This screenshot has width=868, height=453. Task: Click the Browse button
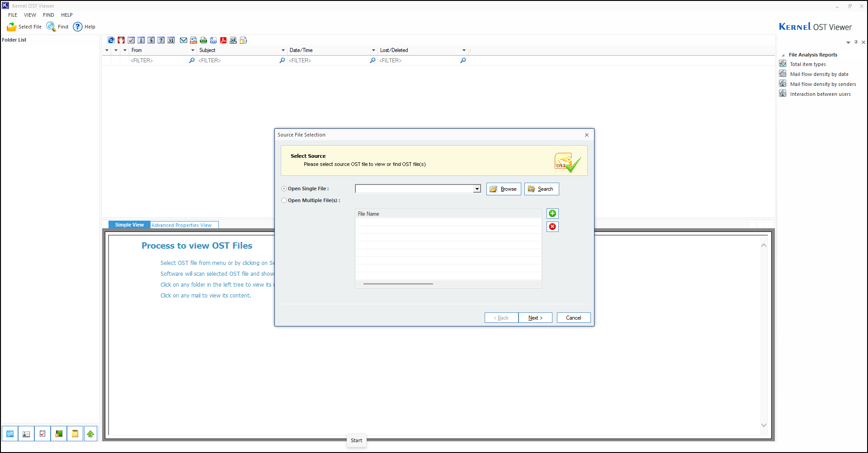pos(504,189)
